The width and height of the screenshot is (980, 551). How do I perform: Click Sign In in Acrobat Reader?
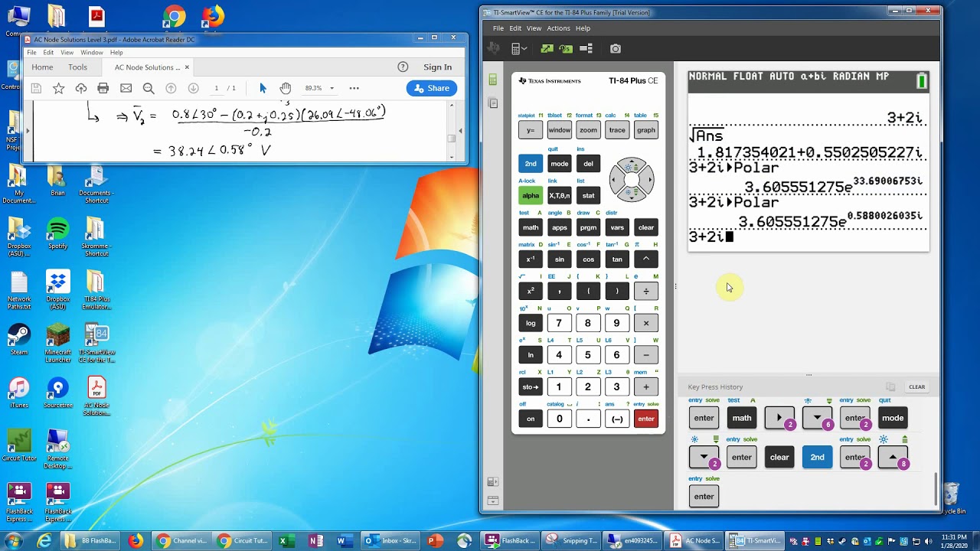(438, 67)
